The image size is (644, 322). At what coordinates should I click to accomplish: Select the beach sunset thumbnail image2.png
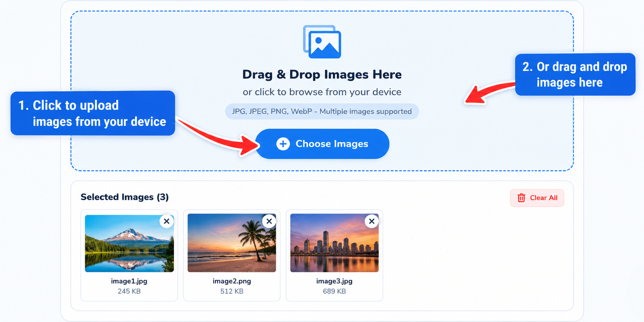[x=232, y=243]
